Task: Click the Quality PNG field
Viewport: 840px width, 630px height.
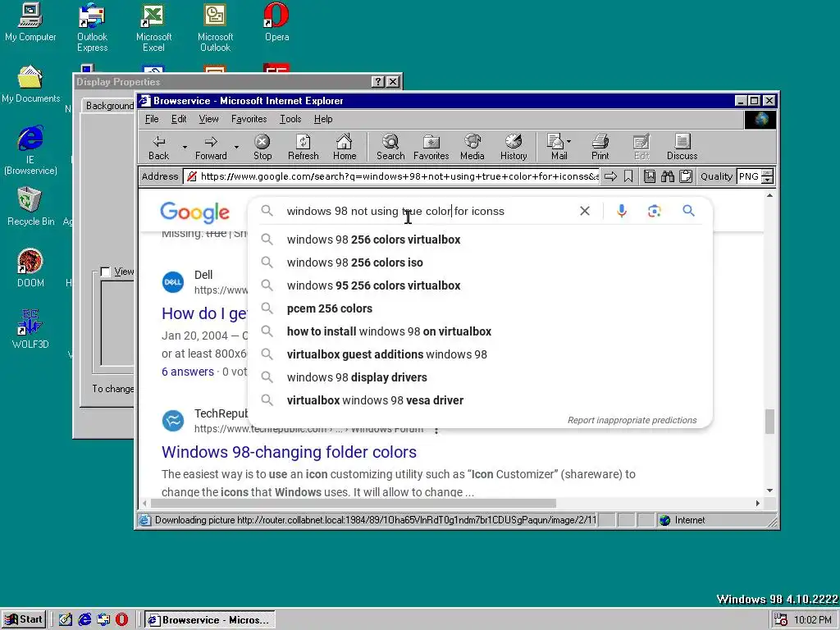Action: pyautogui.click(x=750, y=176)
